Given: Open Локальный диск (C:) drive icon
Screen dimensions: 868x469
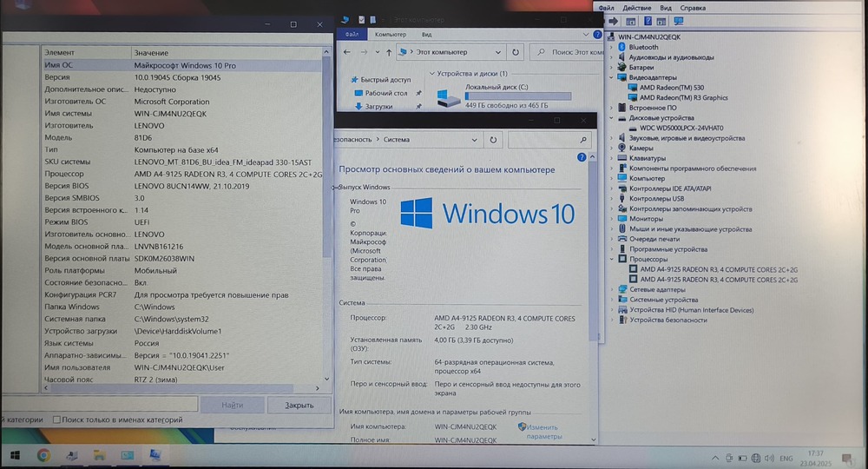Looking at the screenshot, I should (448, 98).
